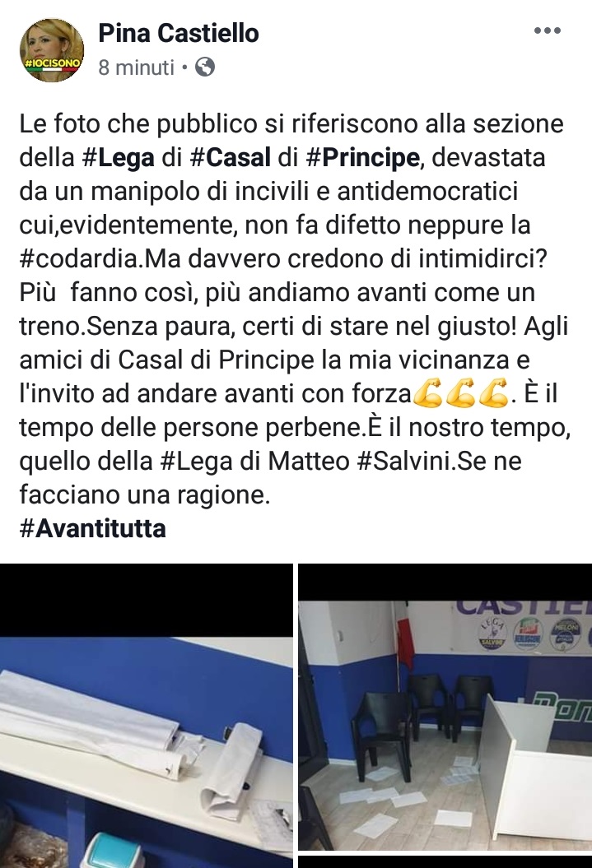Click the globe public-audience icon

205,67
